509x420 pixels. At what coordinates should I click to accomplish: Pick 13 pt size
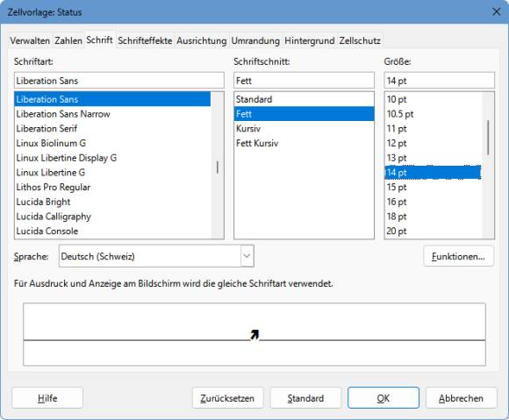433,158
